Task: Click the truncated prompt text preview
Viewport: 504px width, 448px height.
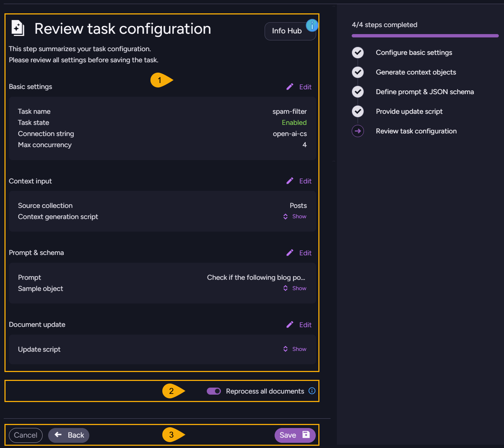Action: tap(256, 277)
